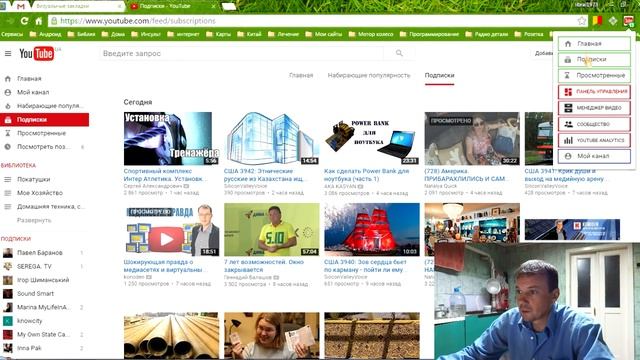Choose Подписки in the extension popup
This screenshot has height=360, width=640.
pos(594,60)
